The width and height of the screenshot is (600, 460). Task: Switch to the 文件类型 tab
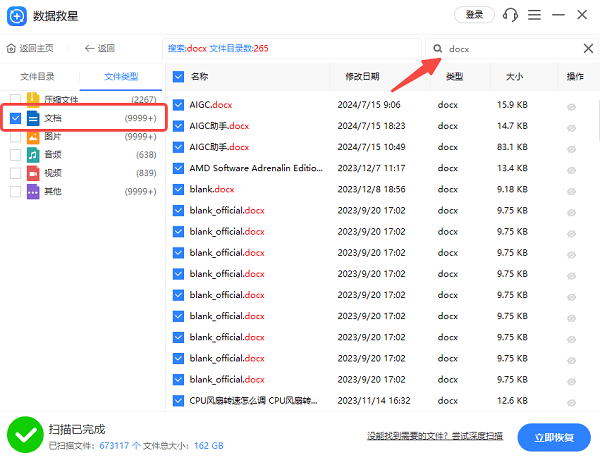(121, 76)
